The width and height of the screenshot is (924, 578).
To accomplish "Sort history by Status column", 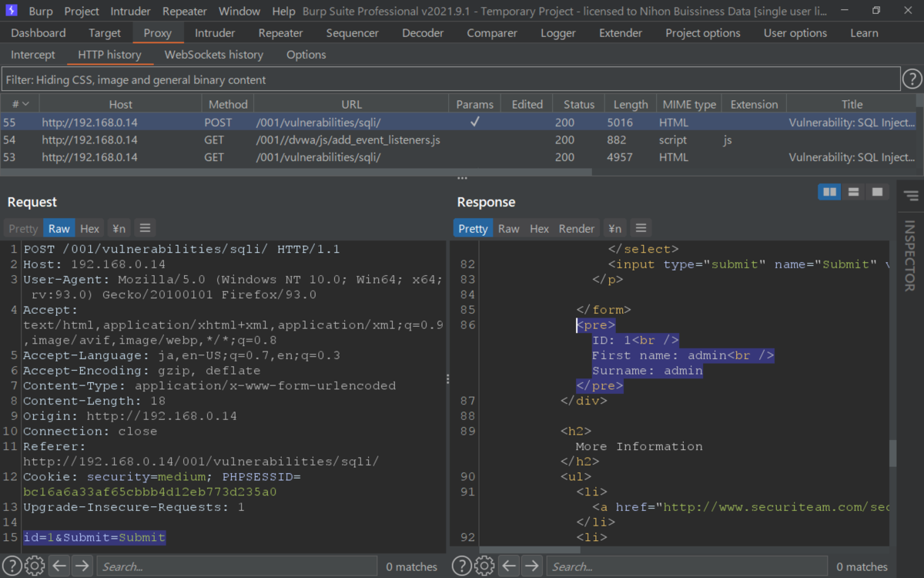I will pyautogui.click(x=579, y=104).
